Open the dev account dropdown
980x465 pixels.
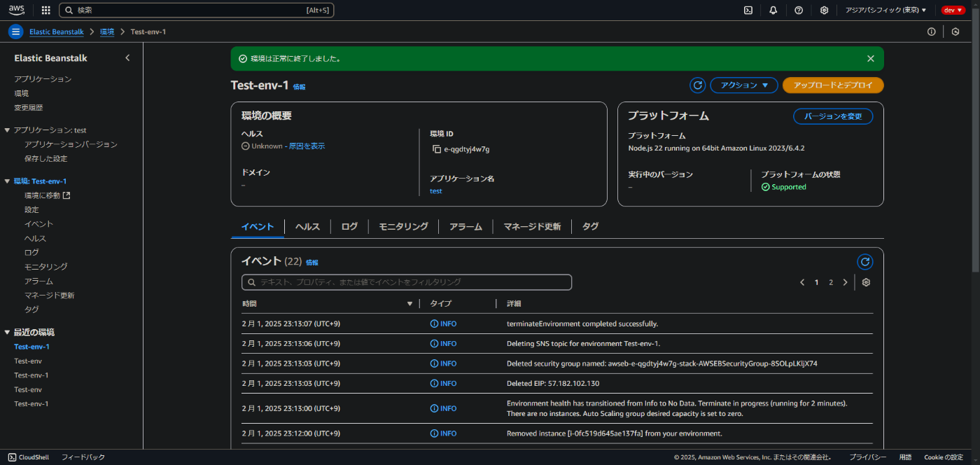[953, 10]
